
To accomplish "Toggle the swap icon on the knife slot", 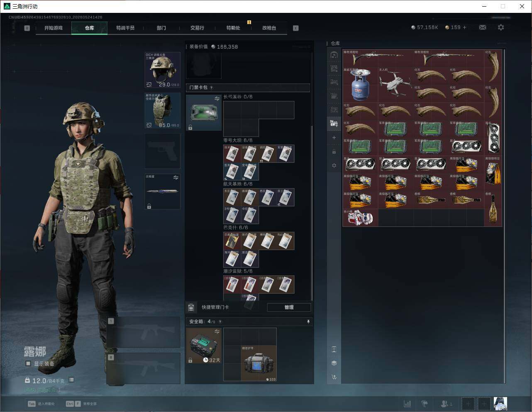I will click(176, 177).
